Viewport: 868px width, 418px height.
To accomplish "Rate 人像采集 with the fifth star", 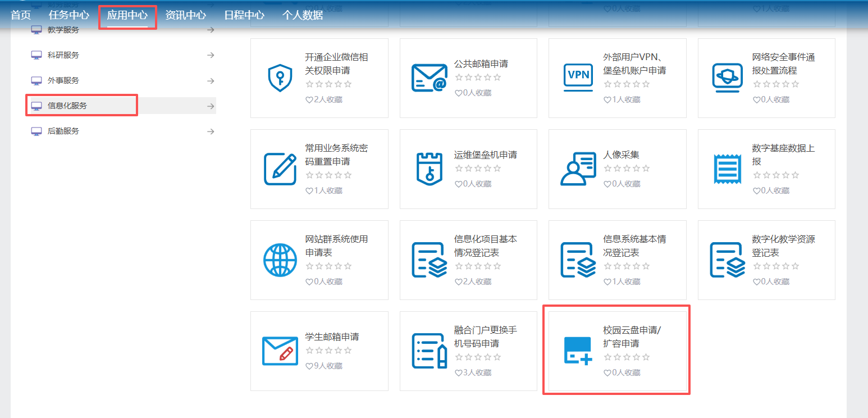I will (x=646, y=169).
